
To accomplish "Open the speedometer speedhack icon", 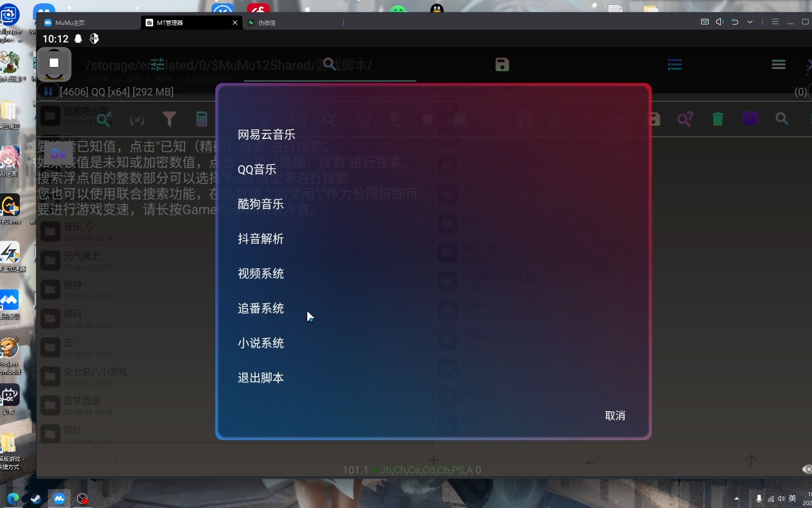I will pos(137,119).
